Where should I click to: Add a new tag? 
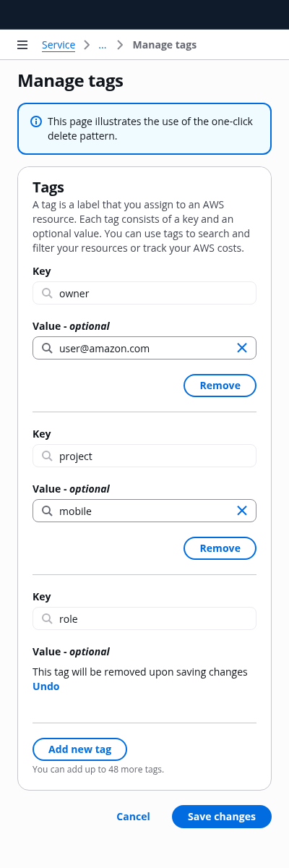pyautogui.click(x=79, y=749)
